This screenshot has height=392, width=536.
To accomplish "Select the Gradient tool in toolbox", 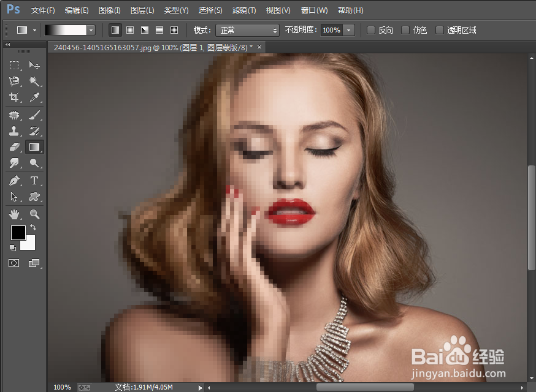I will click(34, 147).
